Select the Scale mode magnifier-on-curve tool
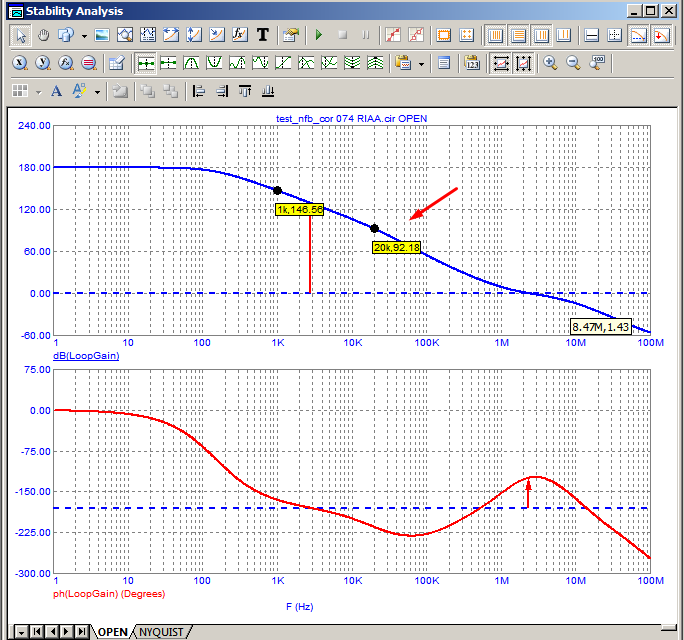684x640 pixels. click(125, 35)
